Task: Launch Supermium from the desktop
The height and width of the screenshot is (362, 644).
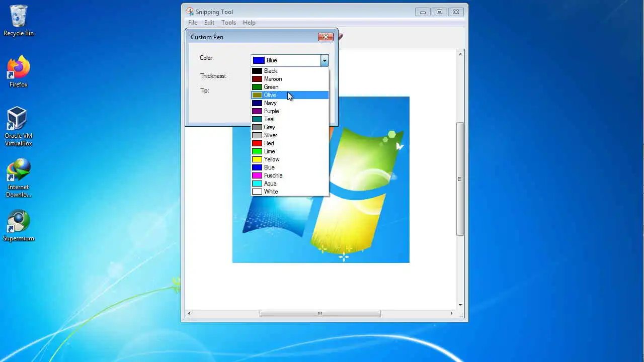Action: [19, 226]
